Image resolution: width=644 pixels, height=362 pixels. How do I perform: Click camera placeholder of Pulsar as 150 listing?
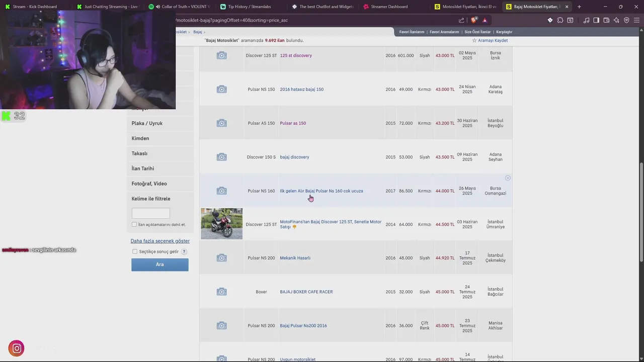(x=221, y=123)
